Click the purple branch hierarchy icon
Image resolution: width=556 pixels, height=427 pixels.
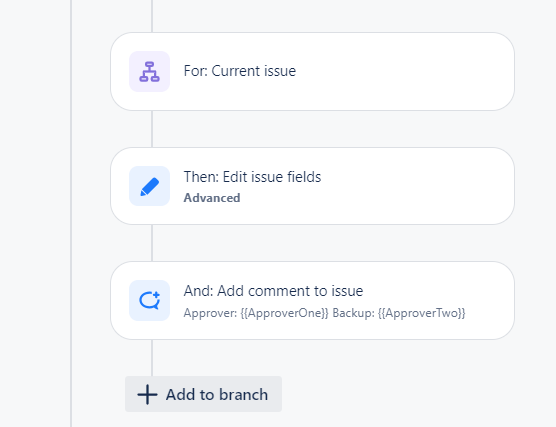pyautogui.click(x=149, y=72)
